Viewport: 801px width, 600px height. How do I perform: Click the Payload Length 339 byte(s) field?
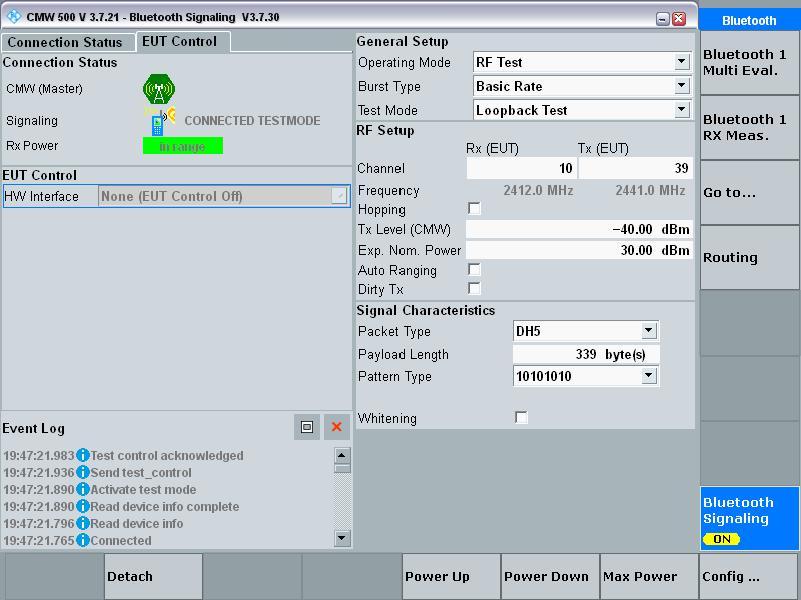(x=586, y=354)
